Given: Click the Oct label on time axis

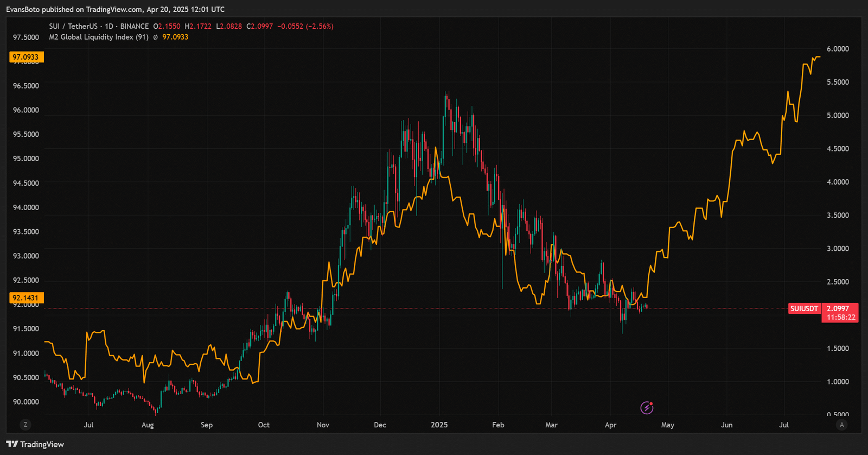Looking at the screenshot, I should coord(264,425).
